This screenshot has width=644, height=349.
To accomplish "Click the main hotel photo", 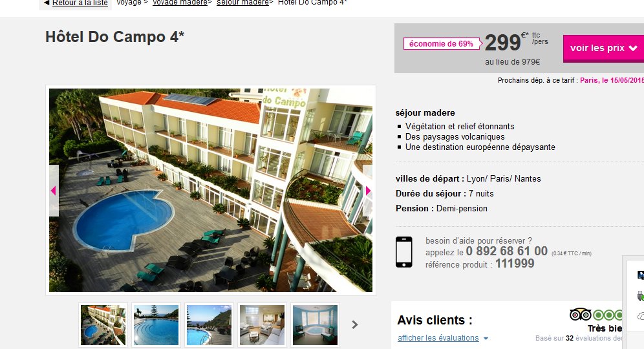I will 211,190.
